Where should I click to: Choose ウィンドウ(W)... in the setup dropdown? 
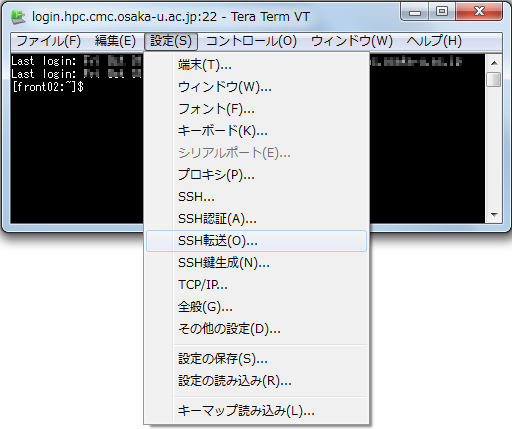click(256, 87)
